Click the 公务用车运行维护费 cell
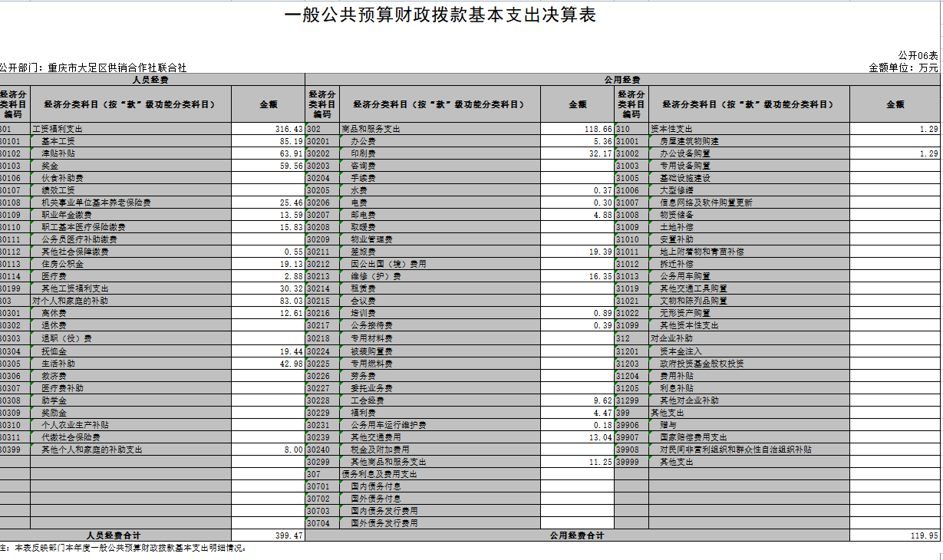 coord(440,425)
